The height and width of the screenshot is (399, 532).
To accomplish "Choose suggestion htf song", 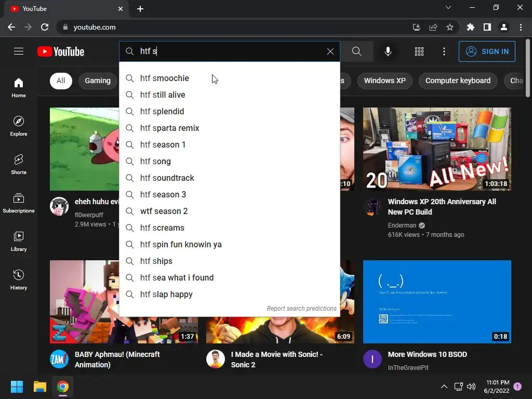I will tap(230, 161).
